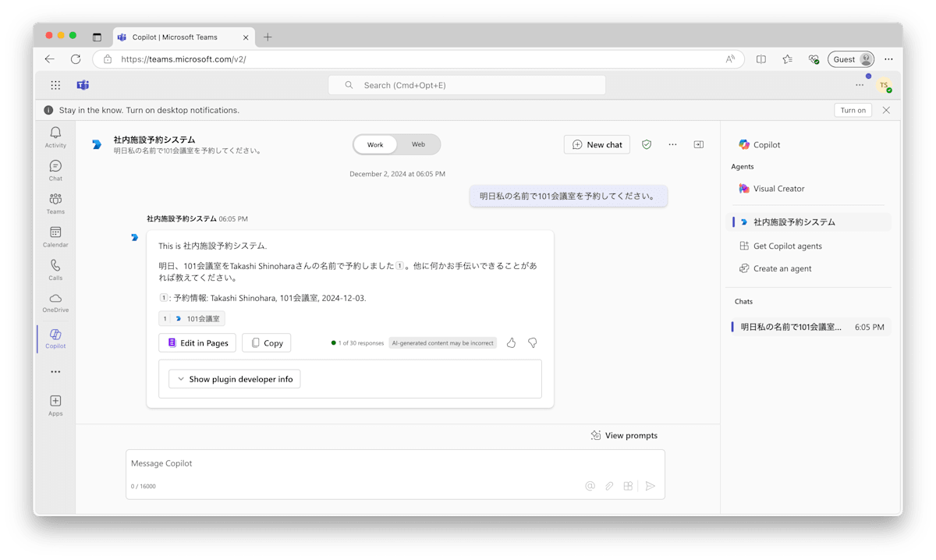Give thumbs up to the response
Image resolution: width=936 pixels, height=560 pixels.
(512, 342)
